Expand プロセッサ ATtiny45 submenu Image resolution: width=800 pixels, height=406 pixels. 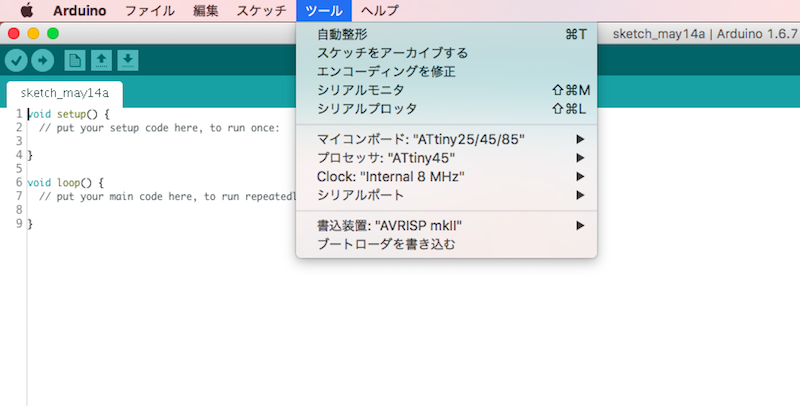click(446, 158)
